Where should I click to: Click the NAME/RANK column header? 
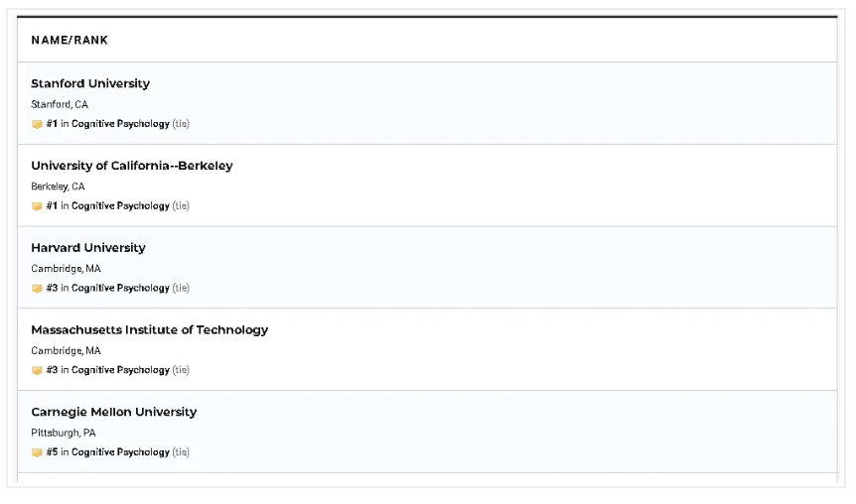pos(70,41)
